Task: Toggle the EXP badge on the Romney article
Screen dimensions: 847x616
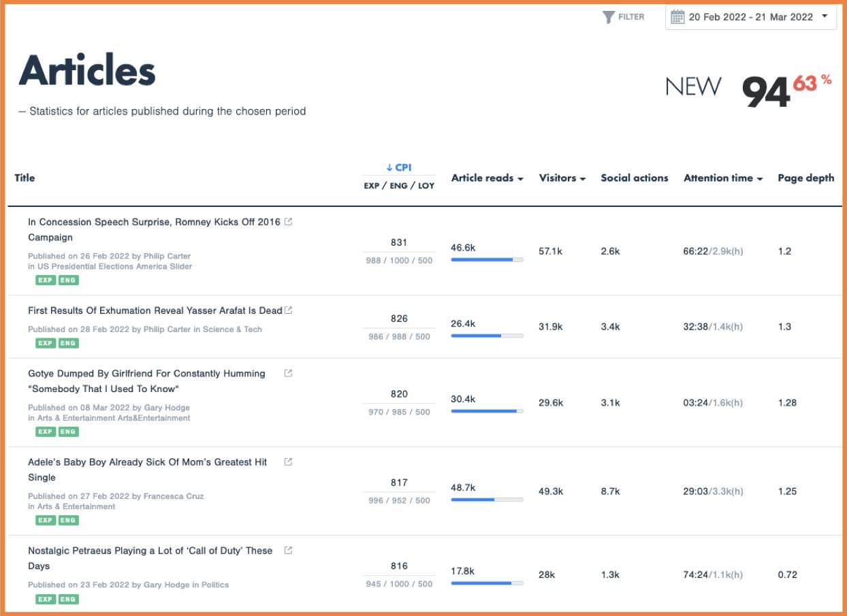Action: pos(45,280)
